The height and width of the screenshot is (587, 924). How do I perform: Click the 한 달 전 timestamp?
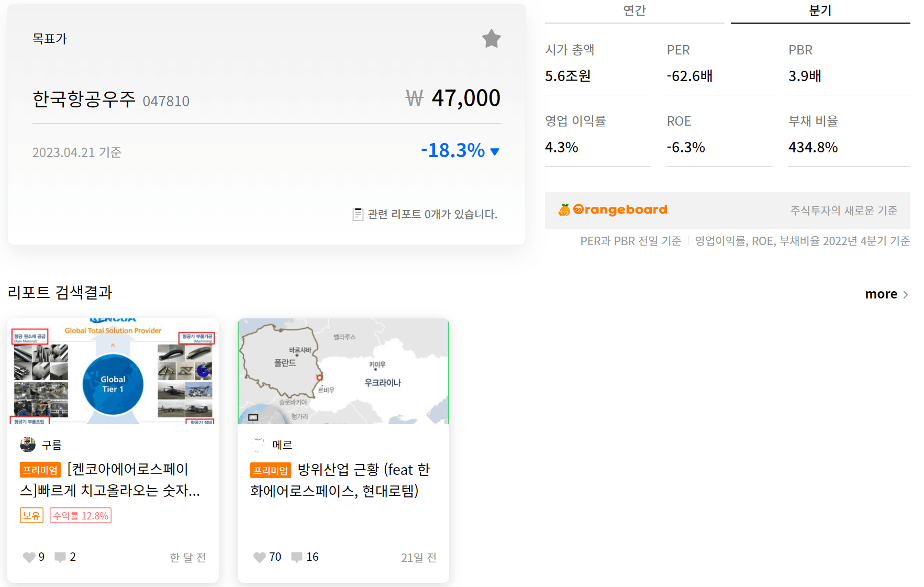pos(188,558)
